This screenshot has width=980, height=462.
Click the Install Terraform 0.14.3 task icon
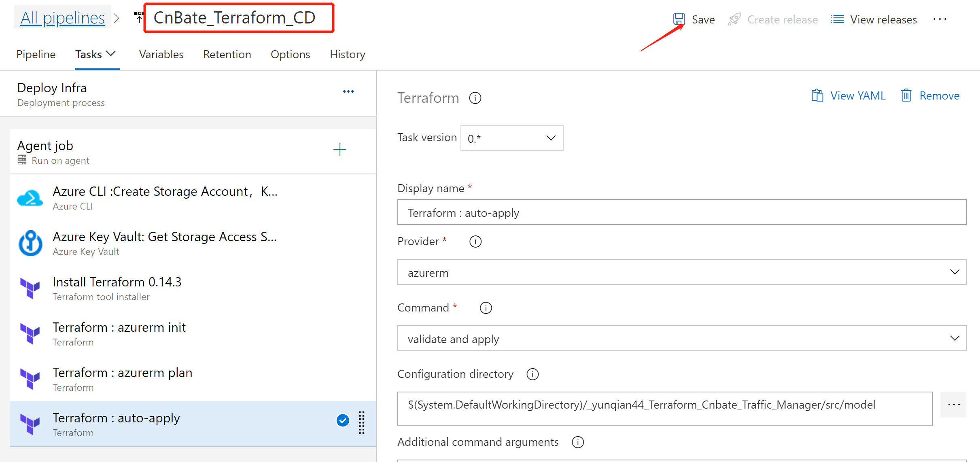(30, 288)
